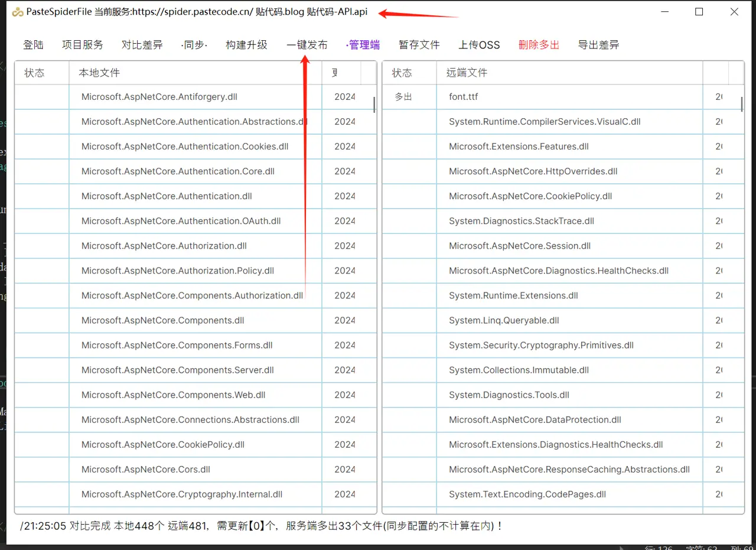
Task: Sort by the 状态 column header
Action: [34, 73]
